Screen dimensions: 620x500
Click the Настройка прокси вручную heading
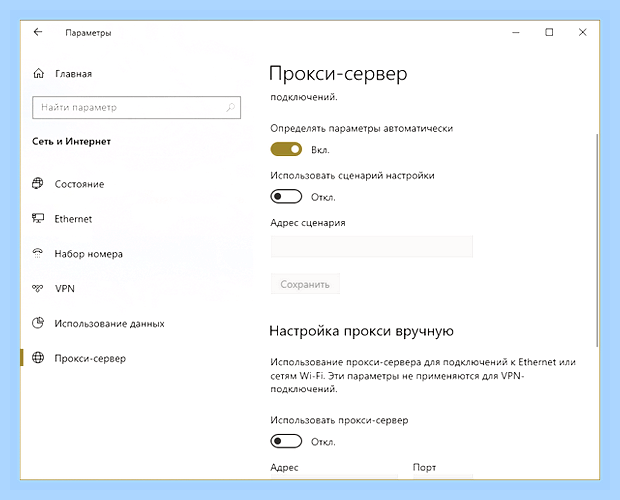361,331
